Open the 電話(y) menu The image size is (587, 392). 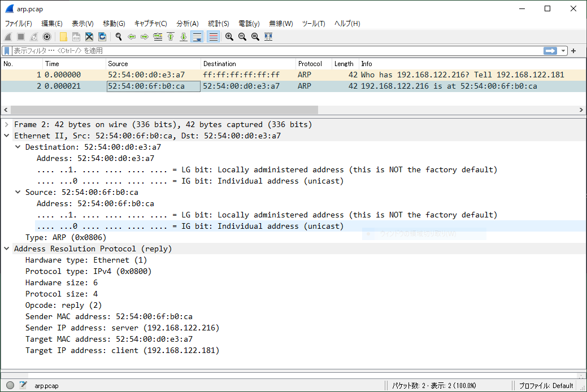click(x=249, y=24)
